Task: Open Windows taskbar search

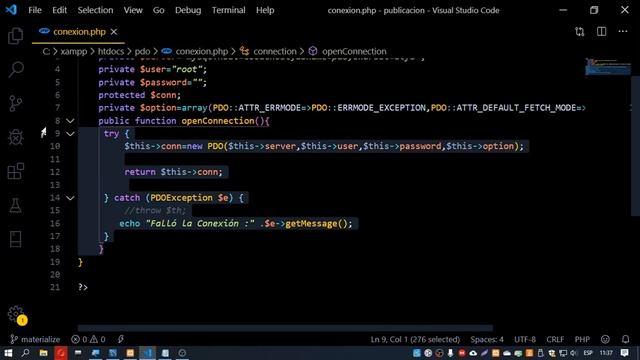Action: (25, 353)
